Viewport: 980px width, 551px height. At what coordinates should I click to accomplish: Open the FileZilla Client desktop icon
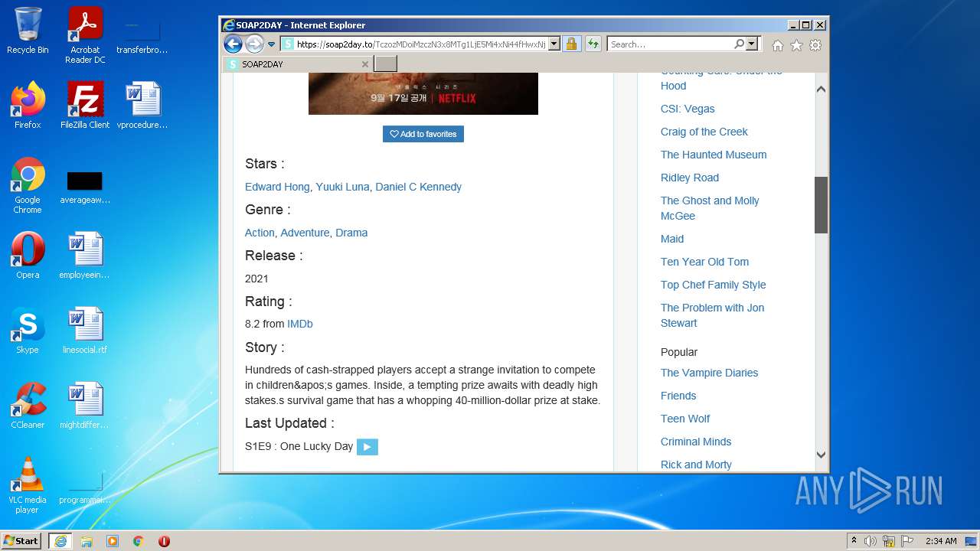click(x=85, y=105)
